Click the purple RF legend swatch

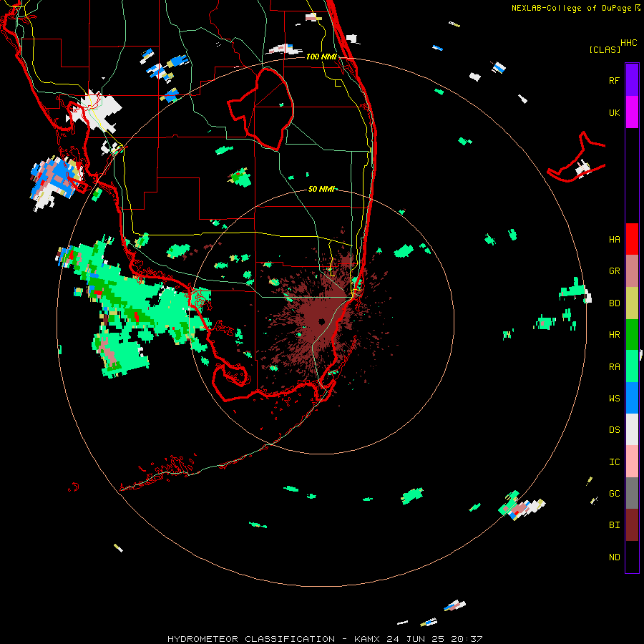(x=632, y=80)
